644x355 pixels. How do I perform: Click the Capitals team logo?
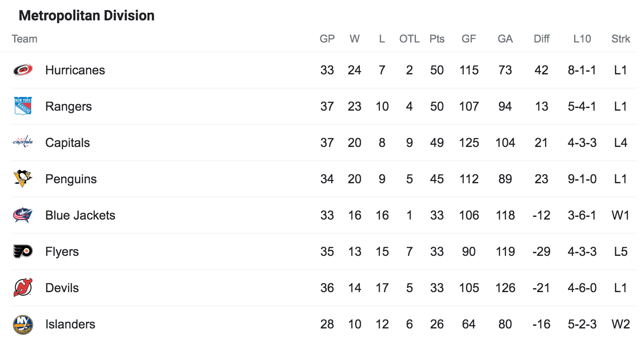pyautogui.click(x=23, y=142)
